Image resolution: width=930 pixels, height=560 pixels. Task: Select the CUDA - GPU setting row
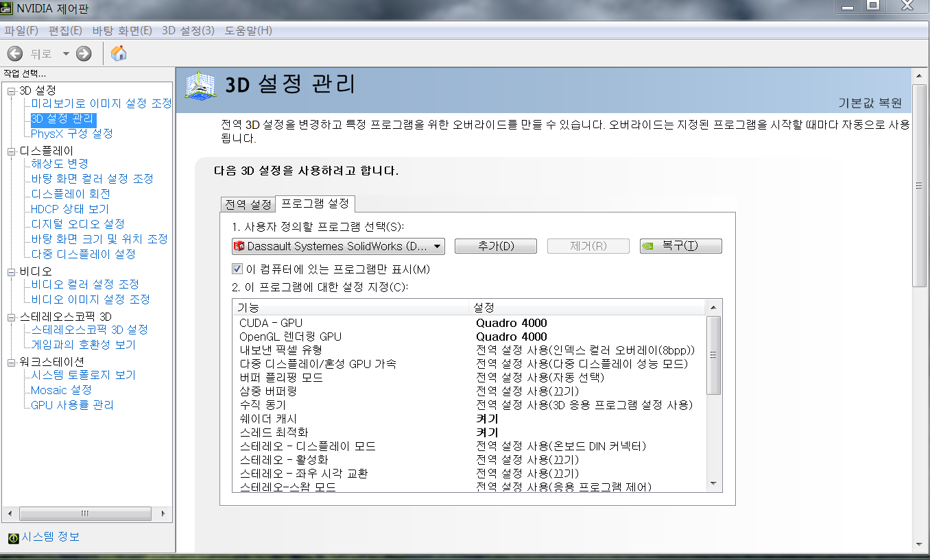click(469, 323)
